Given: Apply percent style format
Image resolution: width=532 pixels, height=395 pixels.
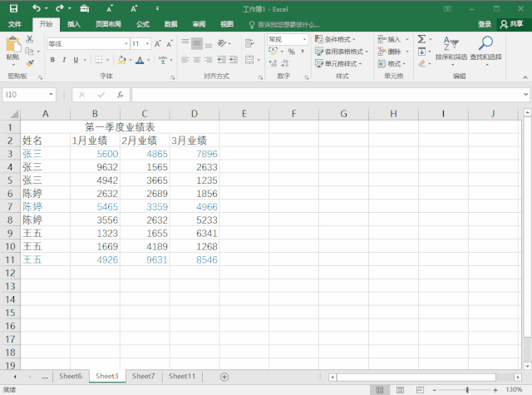Looking at the screenshot, I should pyautogui.click(x=291, y=52).
